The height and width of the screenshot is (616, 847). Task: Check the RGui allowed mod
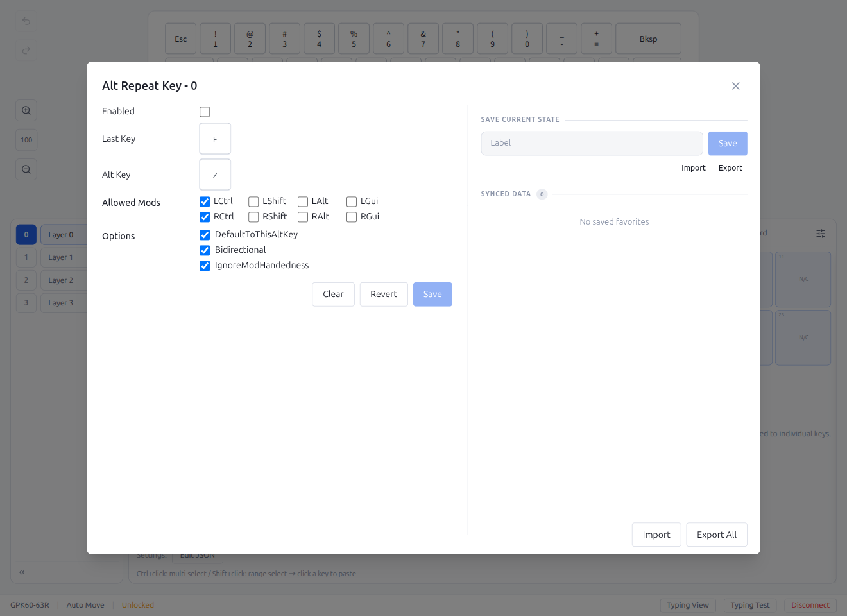[352, 217]
